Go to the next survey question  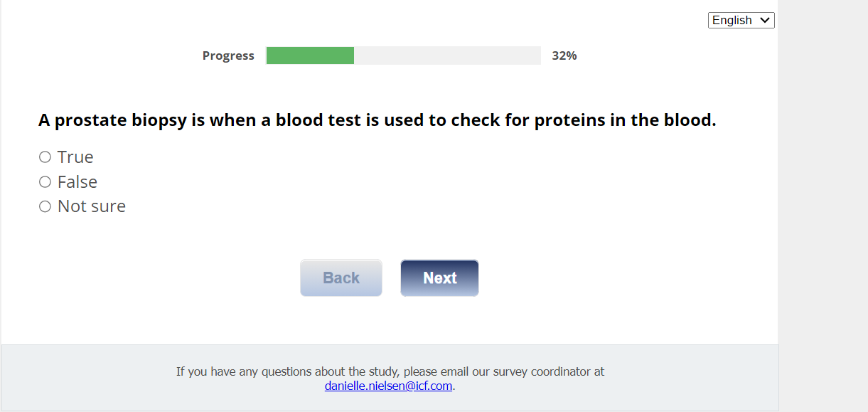[x=439, y=278]
